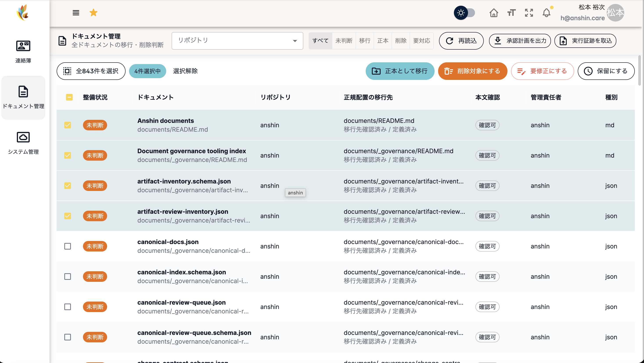The width and height of the screenshot is (644, 363).
Task: Click the page vertical scrollbar
Action: pos(640,71)
